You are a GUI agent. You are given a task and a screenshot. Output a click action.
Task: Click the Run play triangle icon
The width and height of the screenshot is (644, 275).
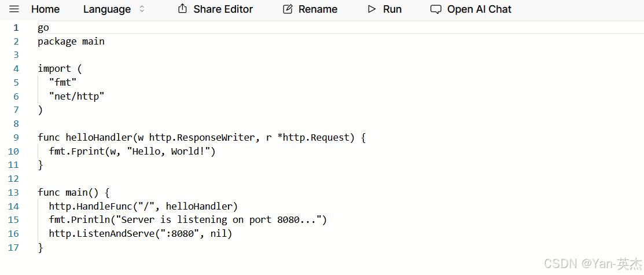371,9
